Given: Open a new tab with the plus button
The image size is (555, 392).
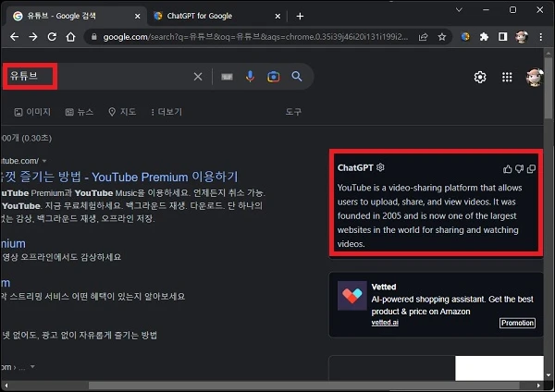Looking at the screenshot, I should coord(300,17).
